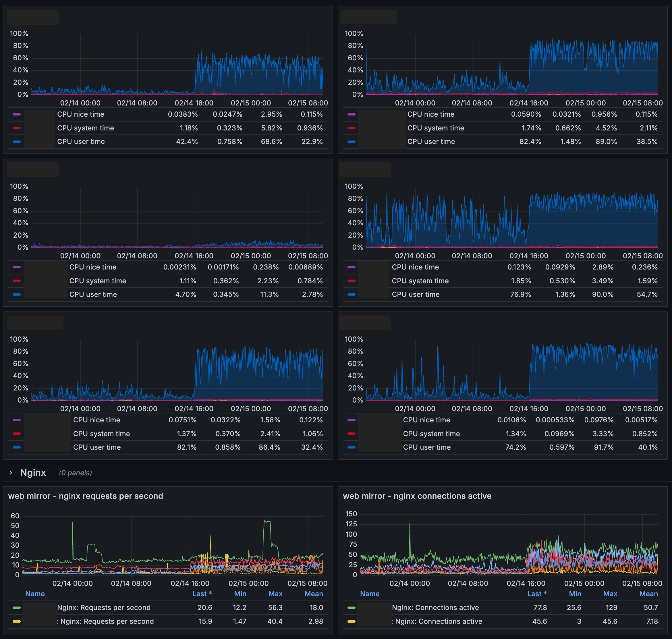
Task: Click the purple CPU nice time marker in bottom-left panel
Action: (16, 420)
